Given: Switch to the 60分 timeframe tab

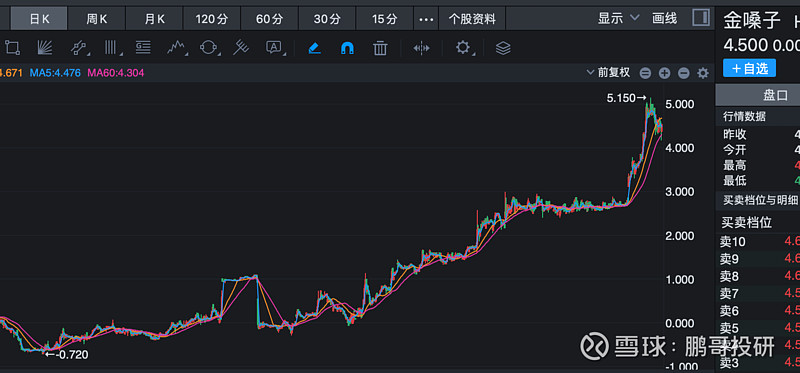Looking at the screenshot, I should tap(269, 19).
